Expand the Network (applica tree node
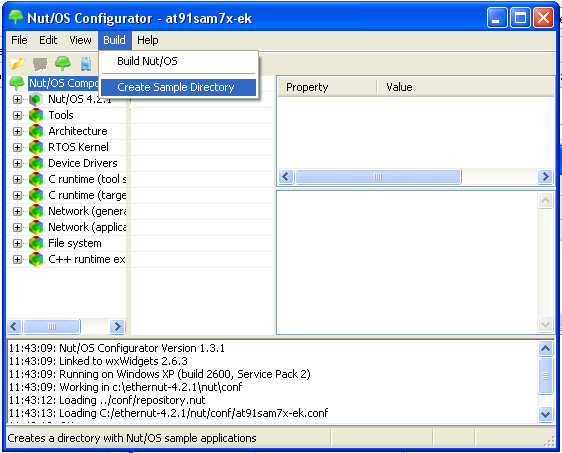Viewport: 562px width, 453px height. [17, 227]
